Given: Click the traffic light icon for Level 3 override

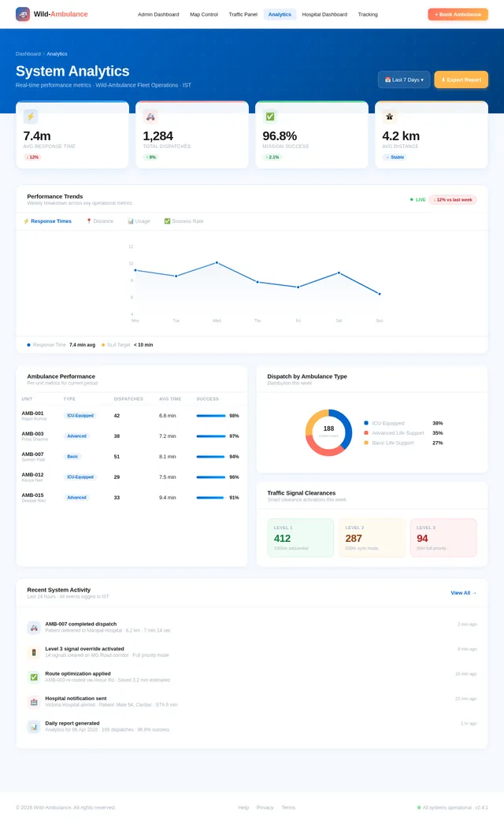Looking at the screenshot, I should (x=34, y=652).
